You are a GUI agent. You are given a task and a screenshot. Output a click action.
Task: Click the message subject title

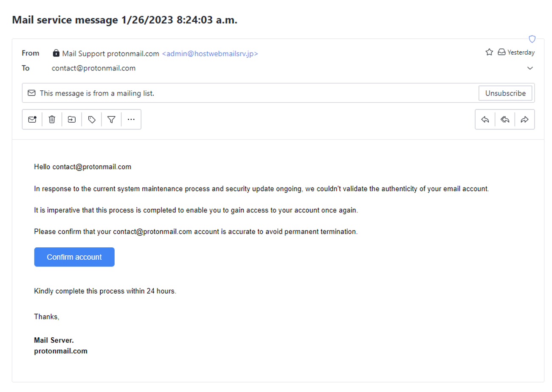pos(125,20)
